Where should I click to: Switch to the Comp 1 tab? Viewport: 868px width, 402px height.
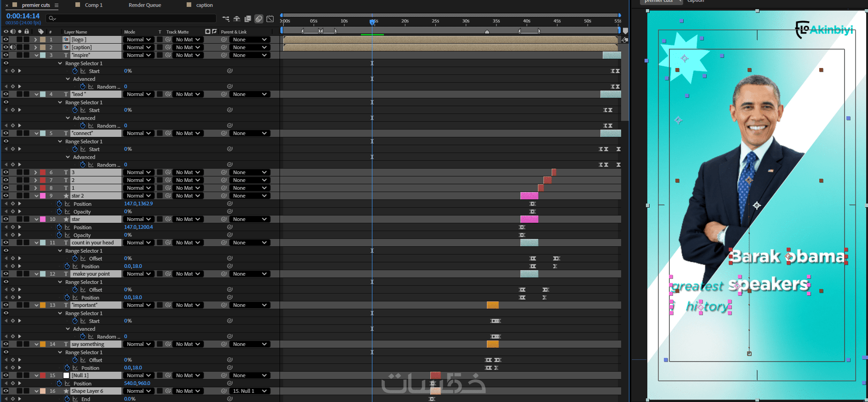coord(94,5)
